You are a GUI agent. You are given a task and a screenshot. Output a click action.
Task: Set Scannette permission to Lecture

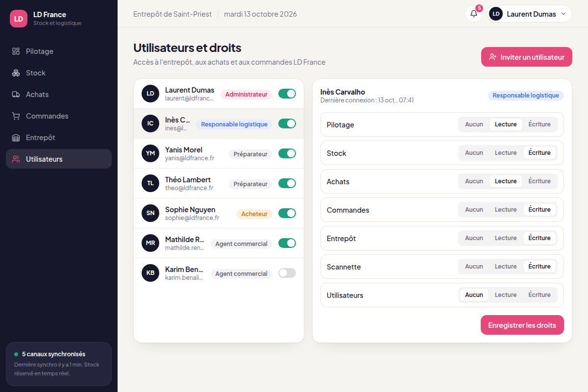pos(506,267)
